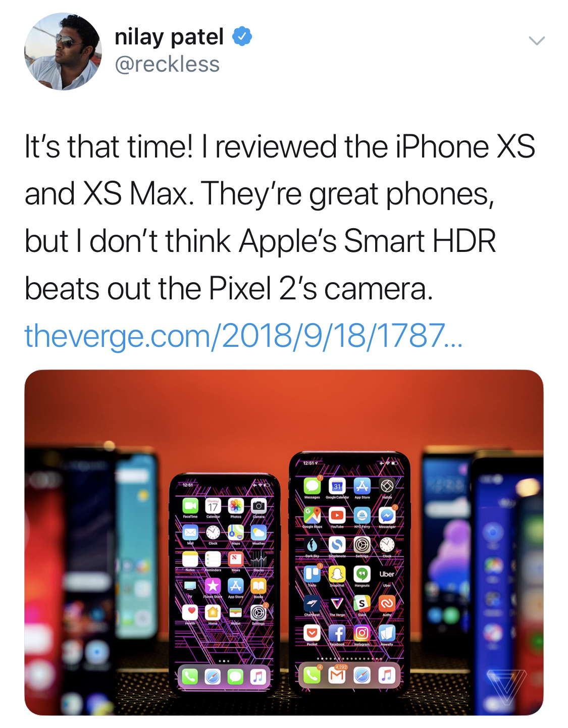Tap the YouTube icon on right iPhone
Viewport: 568px width, 728px height.
tap(337, 515)
